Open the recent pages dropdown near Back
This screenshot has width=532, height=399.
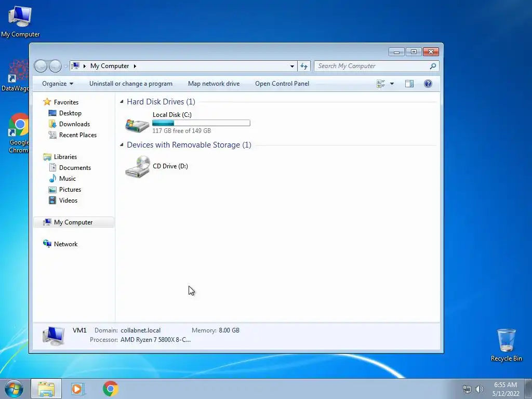click(65, 66)
